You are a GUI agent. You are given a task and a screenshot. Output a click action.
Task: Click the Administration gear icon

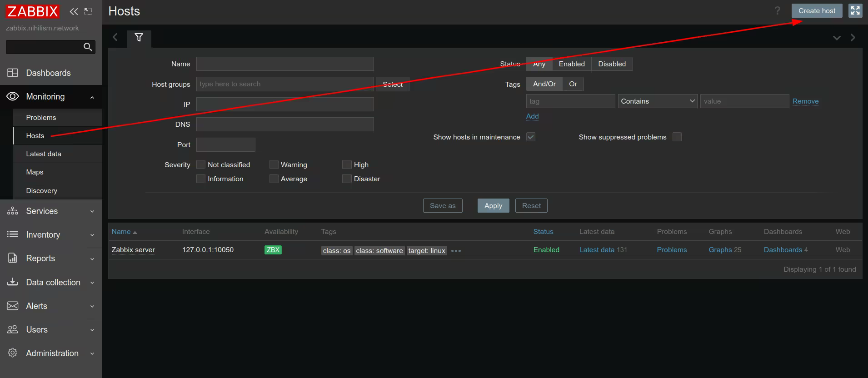click(13, 353)
